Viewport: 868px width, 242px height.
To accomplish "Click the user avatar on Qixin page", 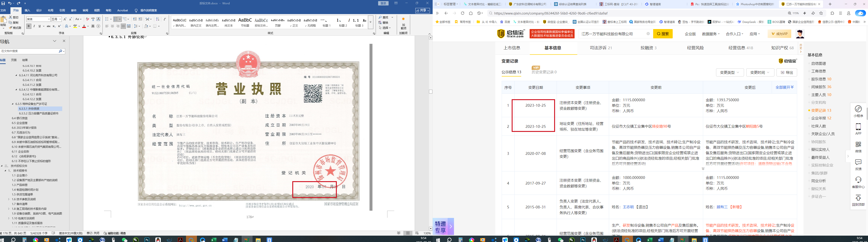I will [800, 34].
